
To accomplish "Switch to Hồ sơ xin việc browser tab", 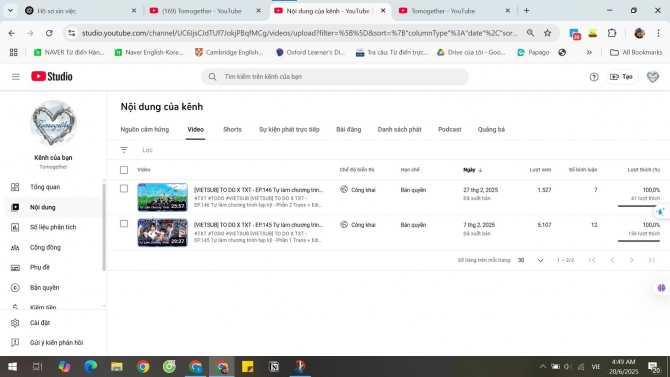I will 80,11.
